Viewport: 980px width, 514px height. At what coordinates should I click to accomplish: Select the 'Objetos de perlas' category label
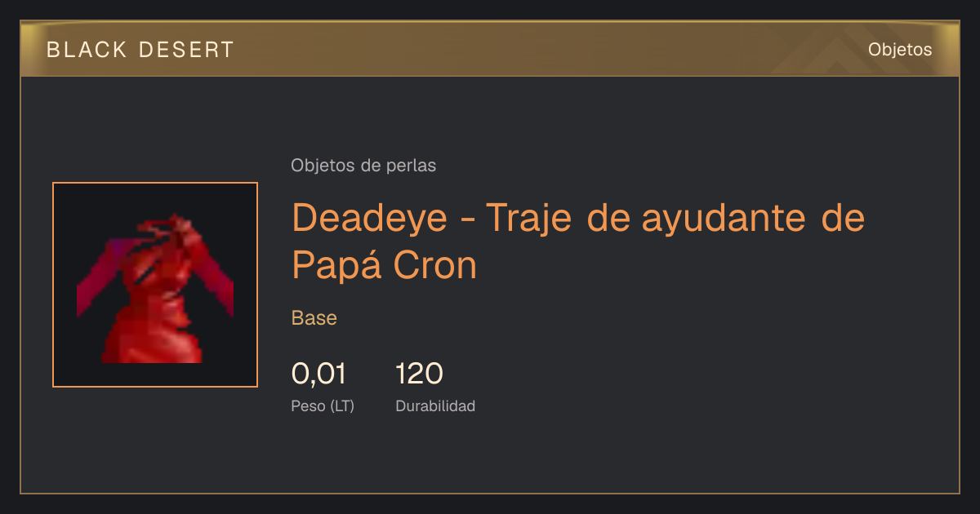pos(363,166)
